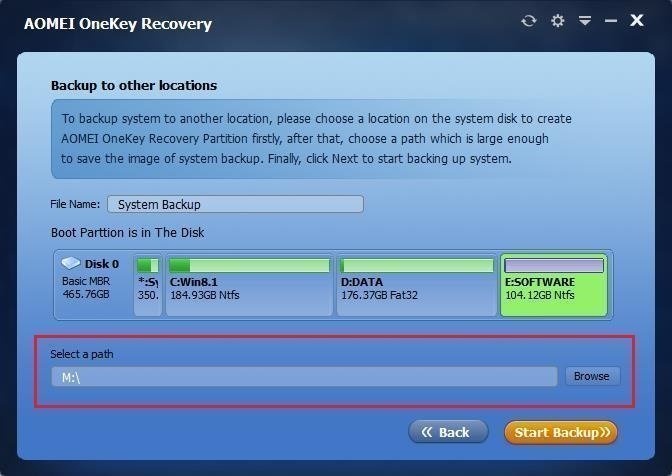Select the E:SOFTWARE partition
The image size is (672, 476).
[554, 285]
